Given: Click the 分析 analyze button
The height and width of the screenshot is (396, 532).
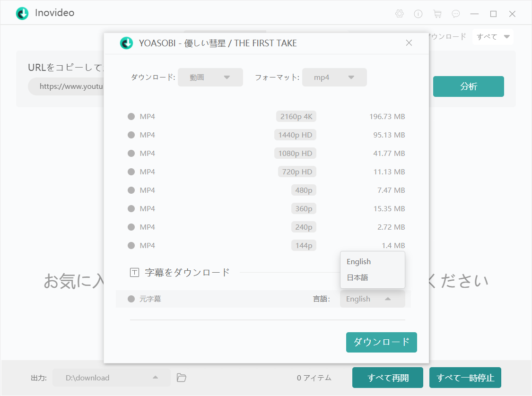Looking at the screenshot, I should click(x=468, y=86).
